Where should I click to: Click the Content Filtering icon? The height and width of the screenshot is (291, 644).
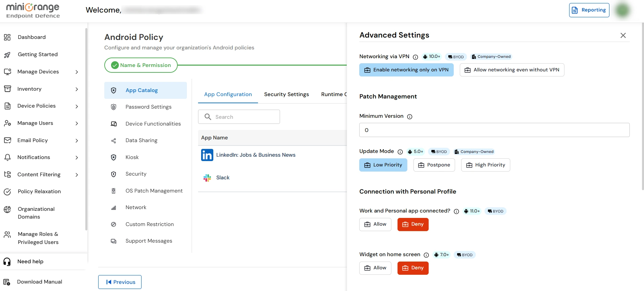pos(7,175)
